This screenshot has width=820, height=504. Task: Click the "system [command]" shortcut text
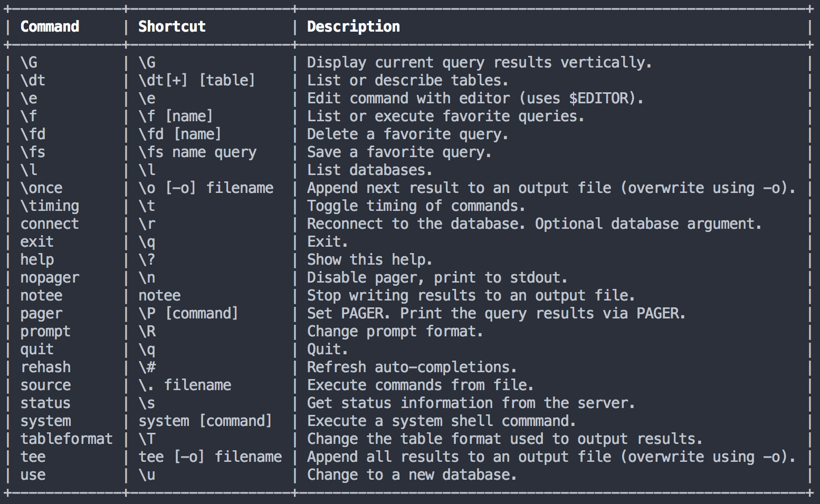click(205, 421)
